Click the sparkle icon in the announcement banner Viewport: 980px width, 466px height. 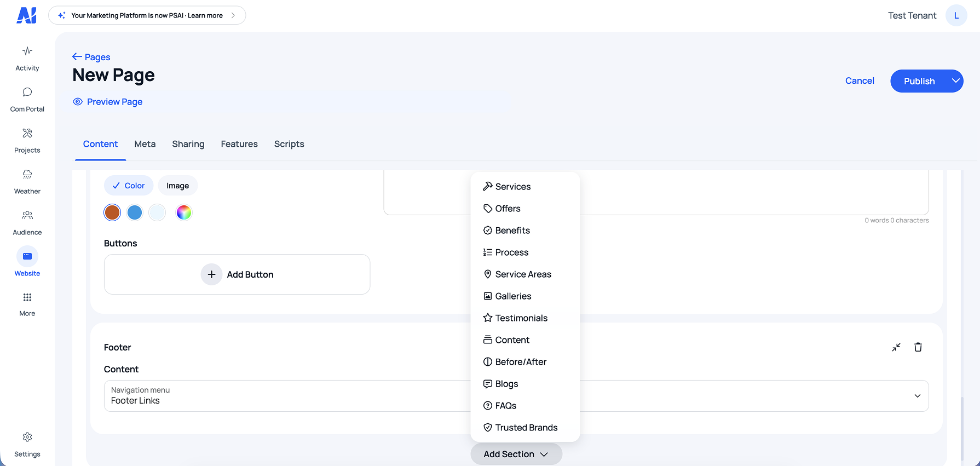tap(62, 15)
